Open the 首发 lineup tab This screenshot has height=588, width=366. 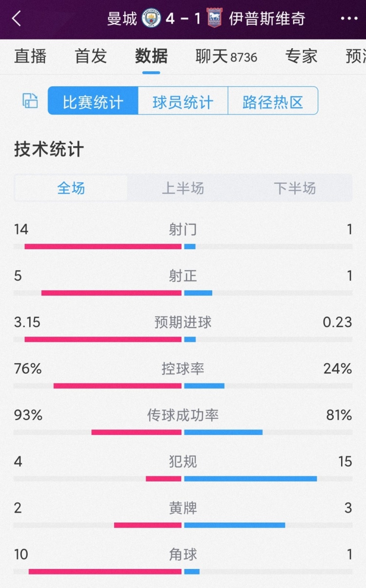[x=91, y=56]
